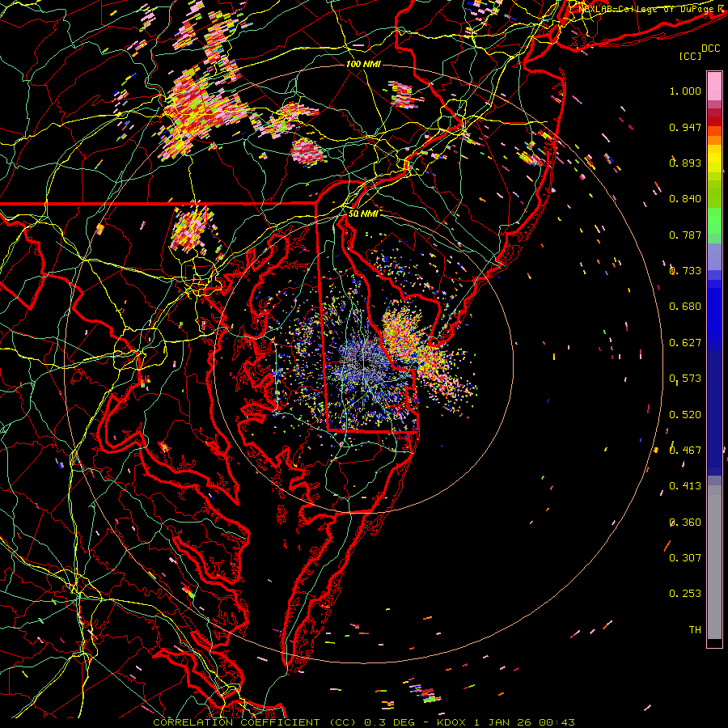Image resolution: width=728 pixels, height=728 pixels.
Task: Pick the gray segment of the color bar
Action: point(714,562)
